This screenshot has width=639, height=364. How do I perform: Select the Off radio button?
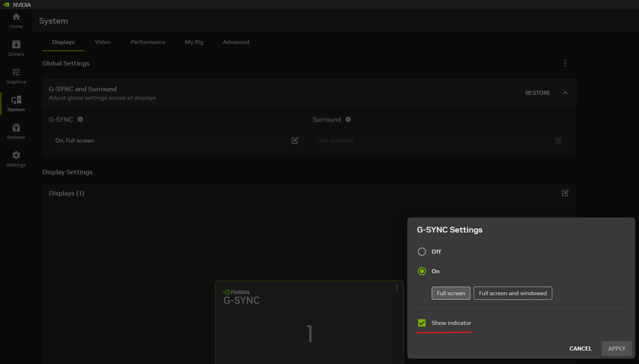click(422, 252)
